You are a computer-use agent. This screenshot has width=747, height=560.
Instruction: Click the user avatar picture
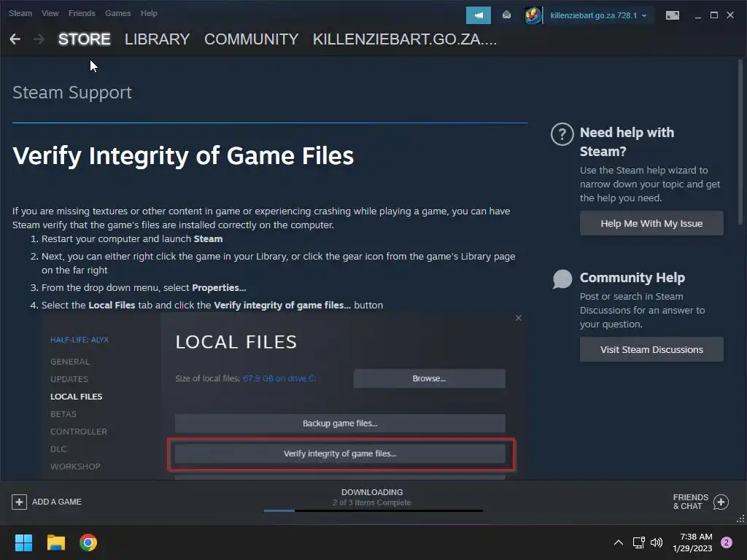click(533, 15)
